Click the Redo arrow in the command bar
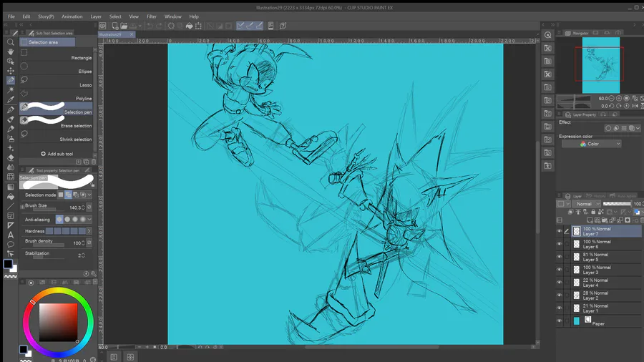Viewport: 644px width, 362px height. (160, 26)
